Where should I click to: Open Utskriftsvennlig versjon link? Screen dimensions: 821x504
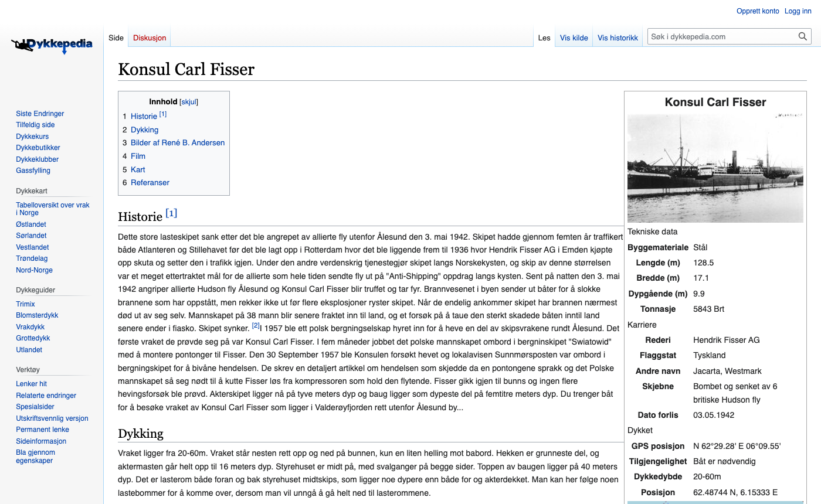pos(52,418)
